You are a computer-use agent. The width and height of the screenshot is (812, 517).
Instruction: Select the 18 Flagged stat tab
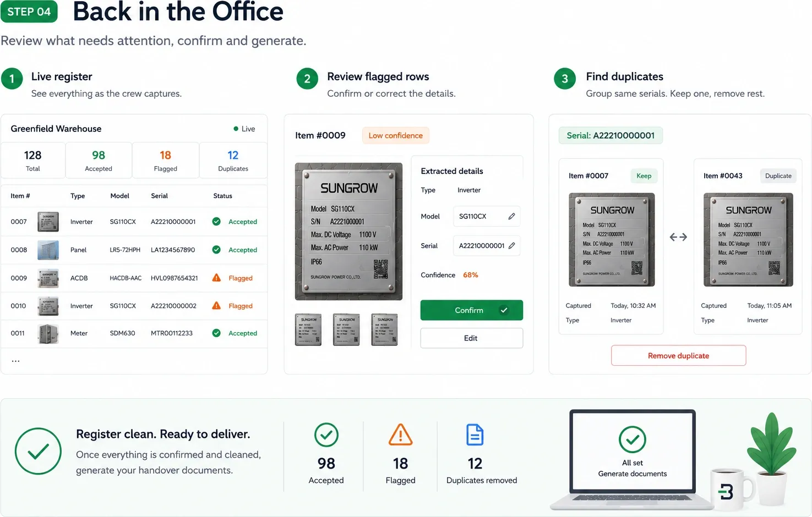tap(165, 161)
